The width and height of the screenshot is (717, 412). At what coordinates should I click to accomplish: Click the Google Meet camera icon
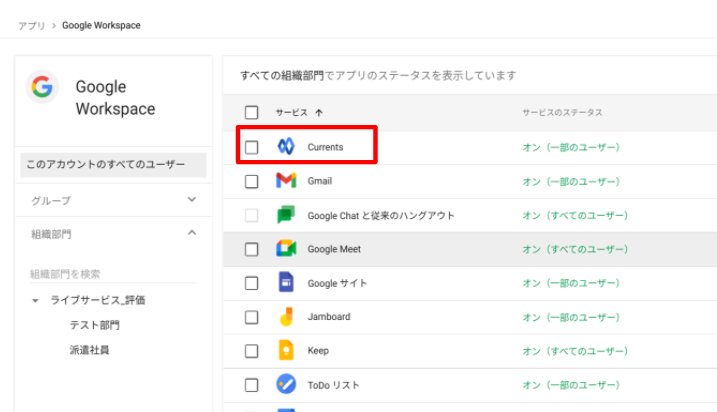286,249
